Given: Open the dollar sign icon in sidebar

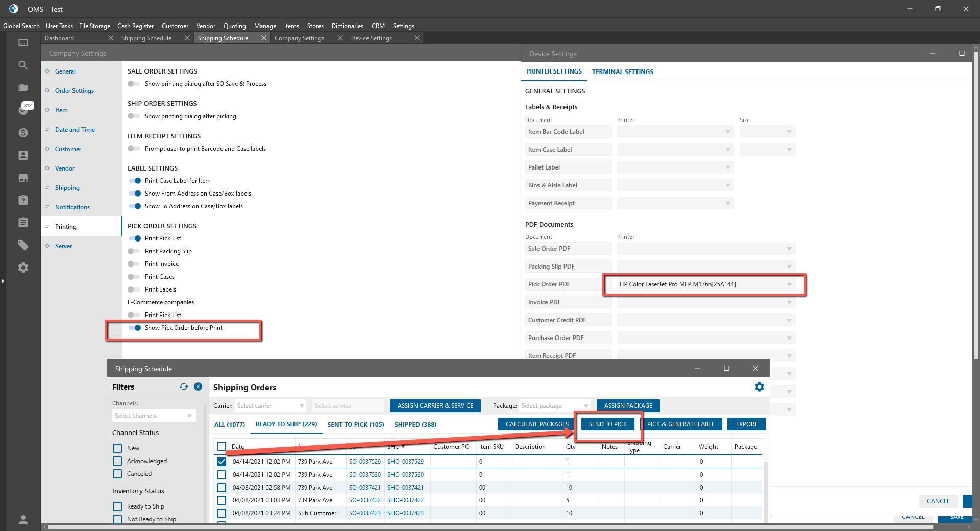Looking at the screenshot, I should pos(23,133).
